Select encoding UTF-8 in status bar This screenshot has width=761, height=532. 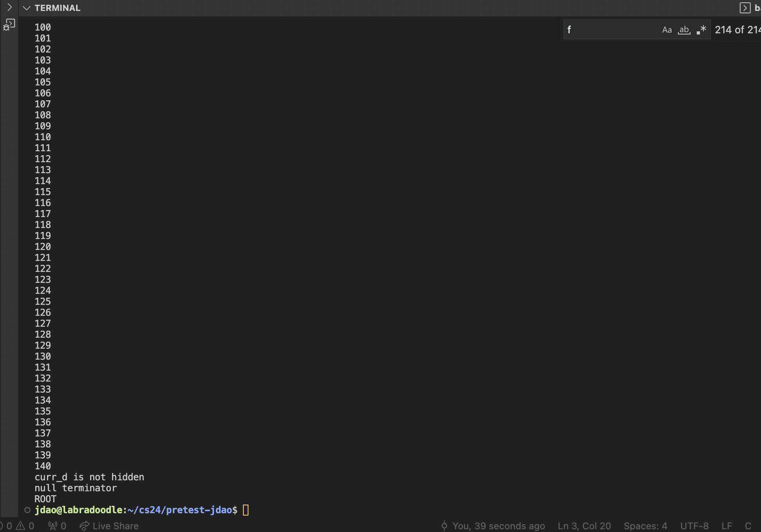[694, 526]
